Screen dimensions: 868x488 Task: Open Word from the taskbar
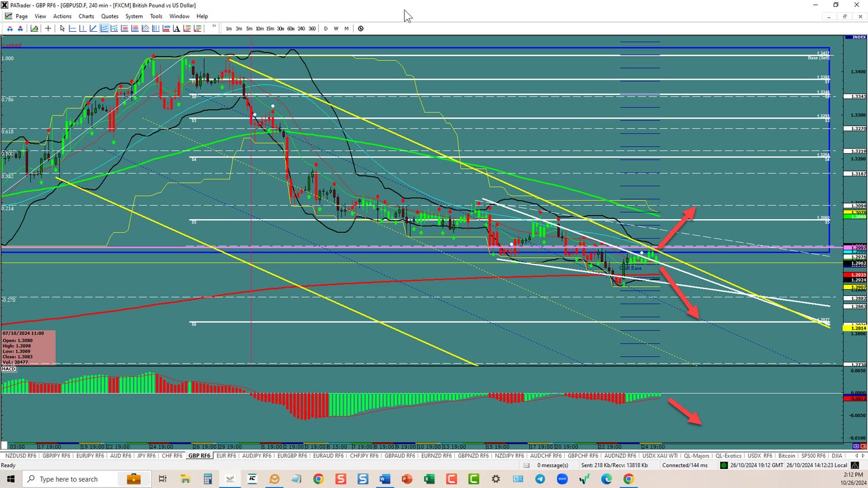[x=385, y=479]
